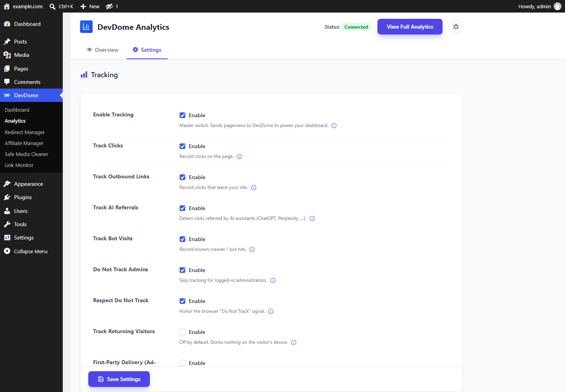Image resolution: width=565 pixels, height=392 pixels.
Task: Click the Dashboard gauge icon in sidebar
Action: 7,24
